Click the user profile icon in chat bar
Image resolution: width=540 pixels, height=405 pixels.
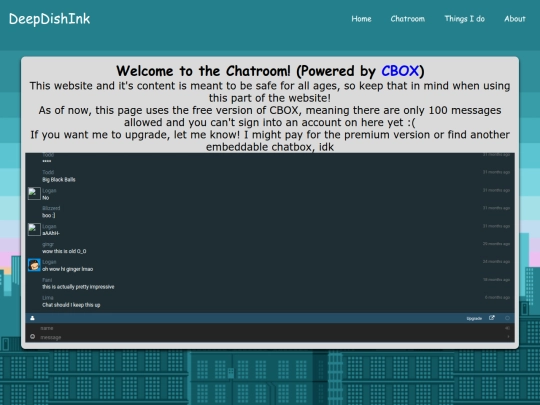tap(32, 318)
